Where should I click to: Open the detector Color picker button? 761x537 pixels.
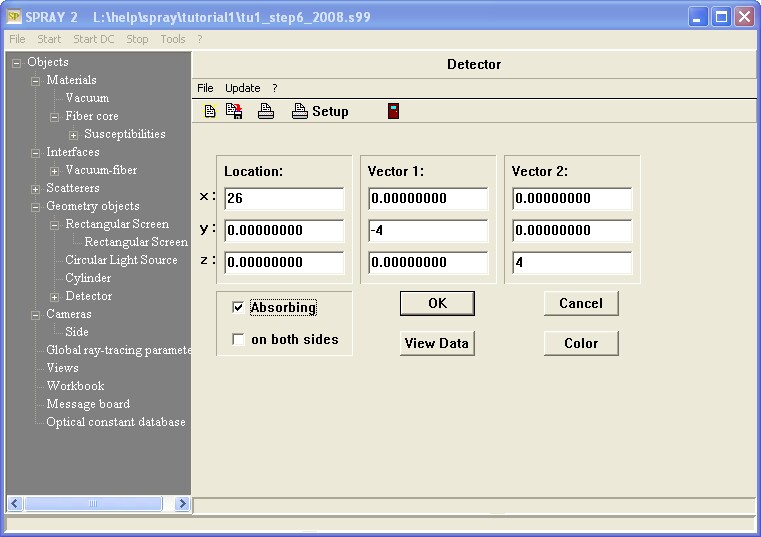point(581,343)
